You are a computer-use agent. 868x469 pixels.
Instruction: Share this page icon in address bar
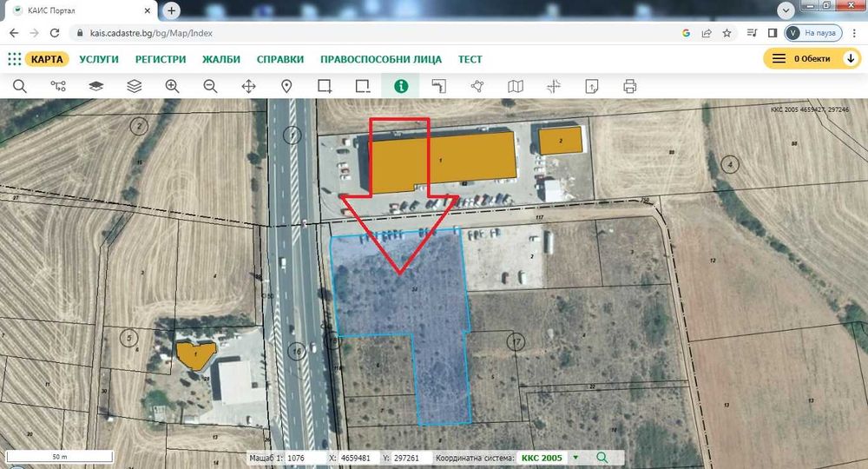(x=707, y=33)
